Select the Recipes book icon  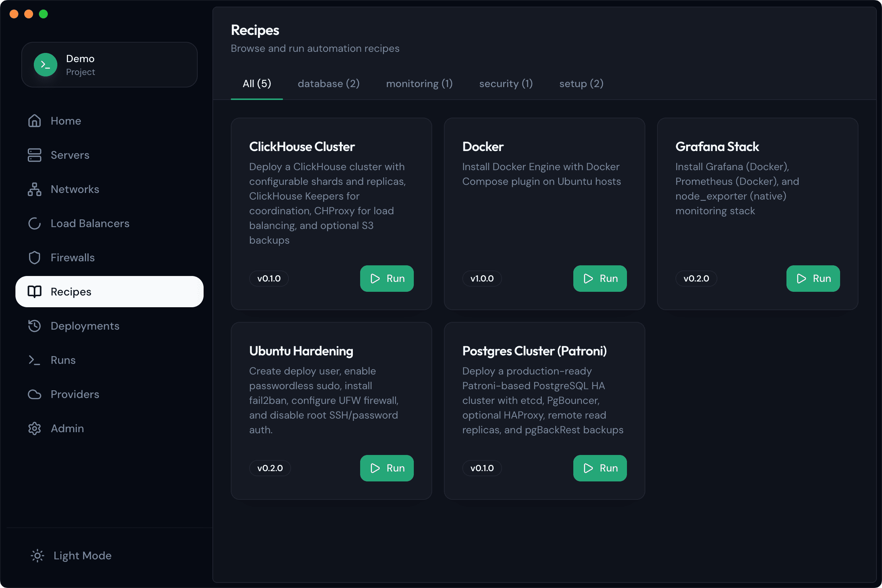coord(34,291)
